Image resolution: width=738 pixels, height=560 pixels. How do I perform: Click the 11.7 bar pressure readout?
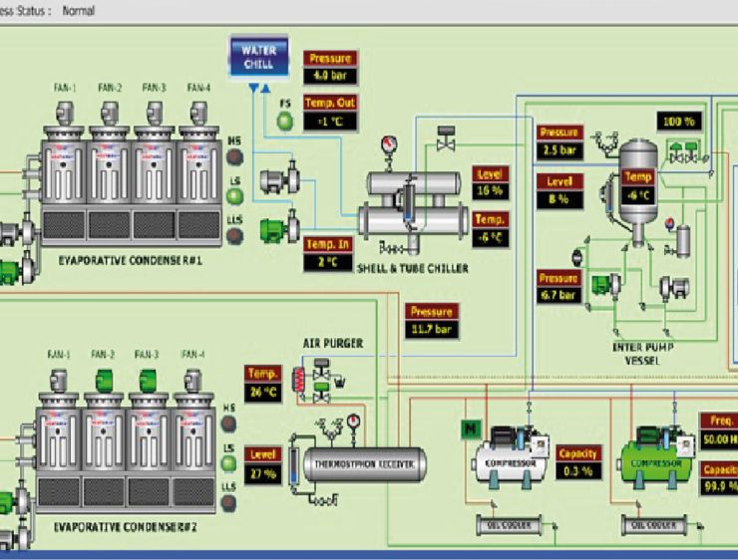[x=432, y=329]
